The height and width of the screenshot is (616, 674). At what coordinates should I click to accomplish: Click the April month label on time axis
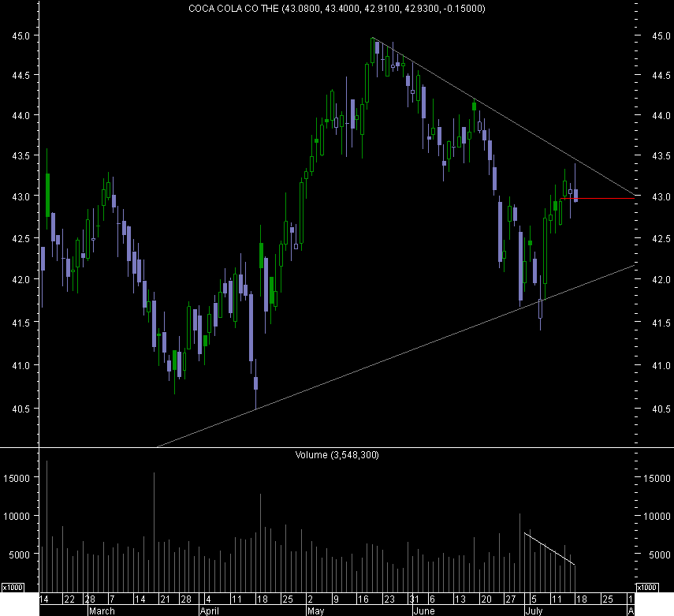point(210,610)
